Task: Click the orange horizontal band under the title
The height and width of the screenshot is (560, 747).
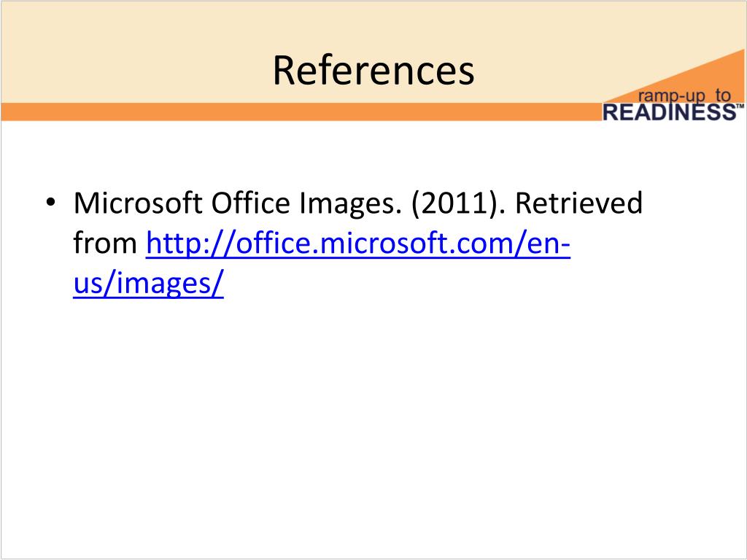Action: (x=300, y=112)
